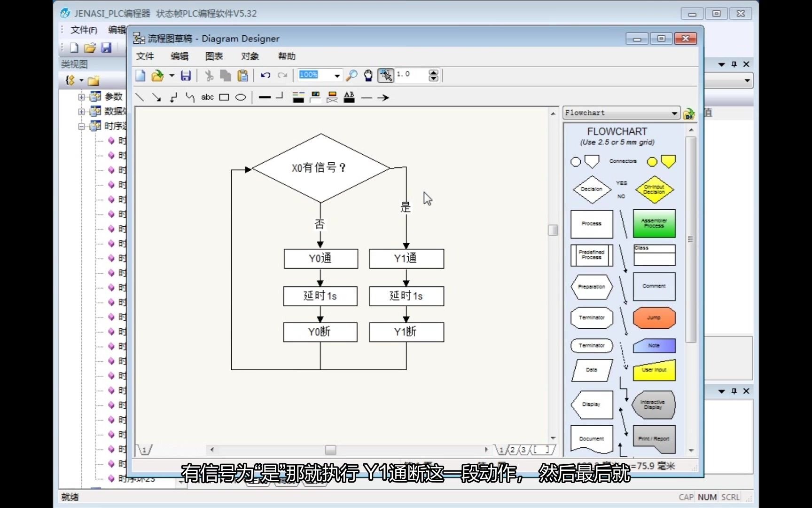This screenshot has width=812, height=508.
Task: Open the 文件(F) menu in JENASI PLC window
Action: coord(84,30)
